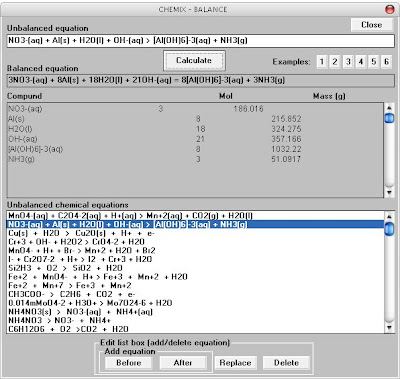400x379 pixels.
Task: Click the compound table scrollbar thumb
Action: (389, 118)
